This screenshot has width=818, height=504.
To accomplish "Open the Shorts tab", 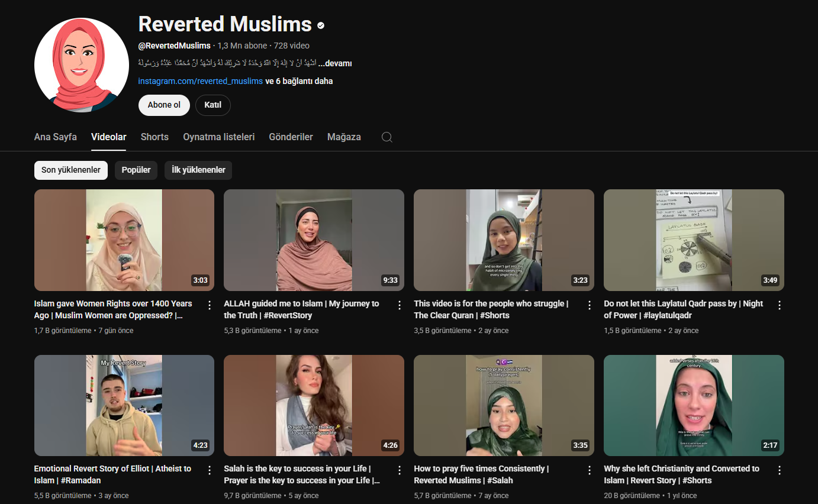I will (x=154, y=137).
